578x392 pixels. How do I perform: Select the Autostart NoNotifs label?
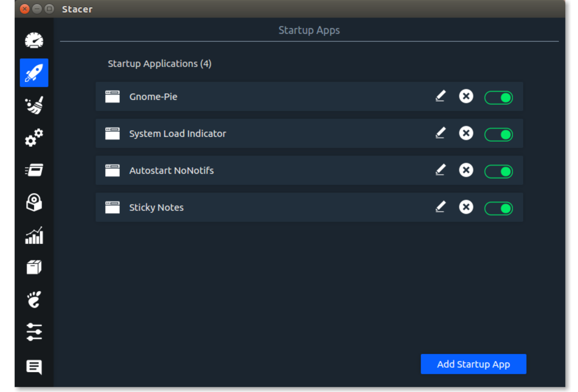click(171, 170)
